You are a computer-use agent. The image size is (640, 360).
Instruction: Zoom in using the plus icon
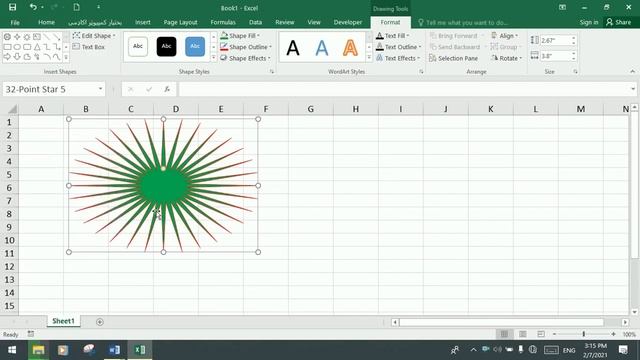(613, 334)
